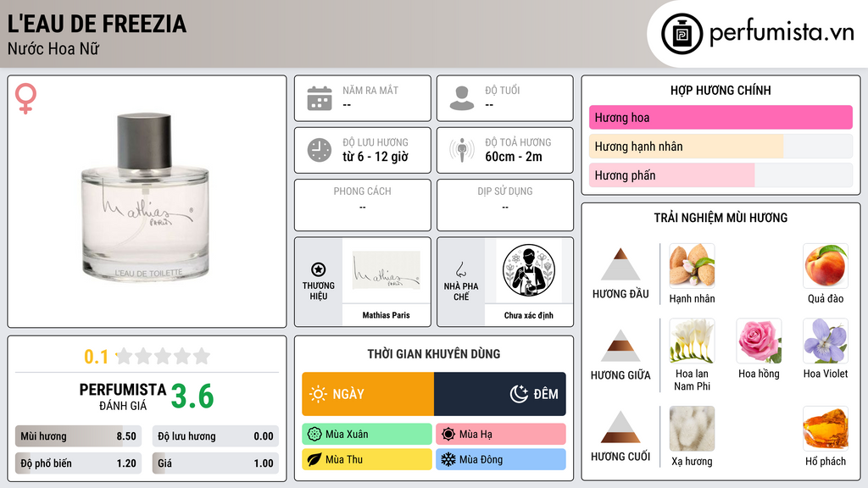Click the Trải nghiệm mùi hương heading
The image size is (868, 488).
[721, 218]
